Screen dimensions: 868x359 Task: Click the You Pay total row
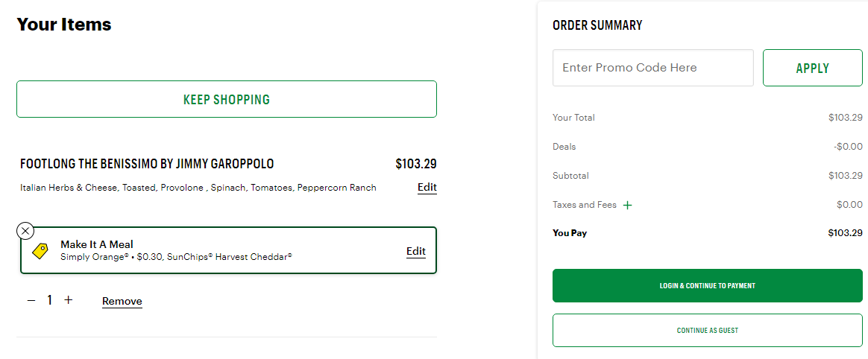tap(708, 233)
